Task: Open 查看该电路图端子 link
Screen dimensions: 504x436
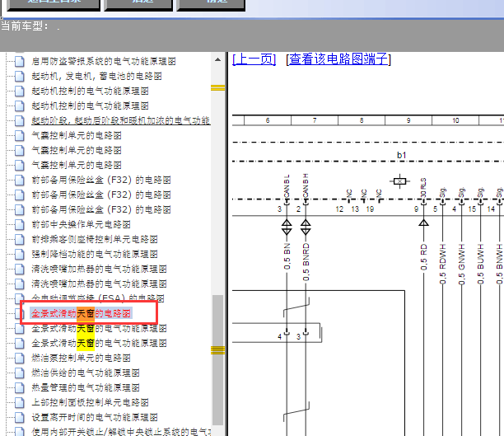Action: [x=338, y=59]
